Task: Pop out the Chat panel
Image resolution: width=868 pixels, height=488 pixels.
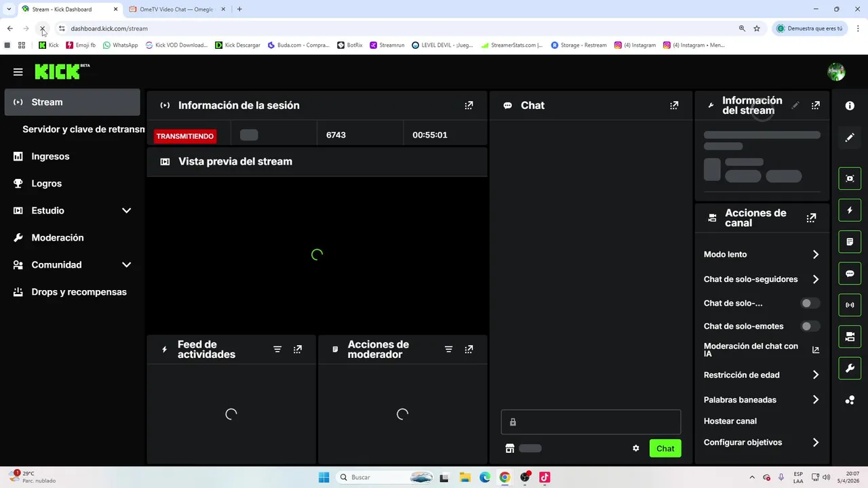Action: [x=674, y=105]
